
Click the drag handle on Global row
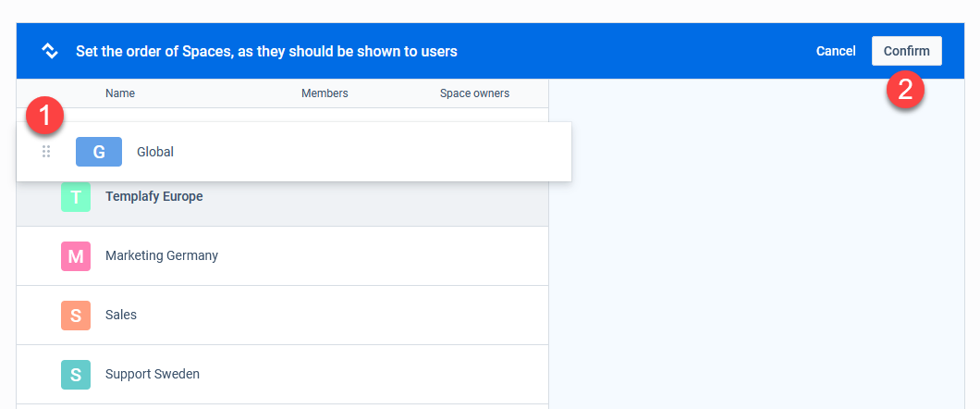(x=45, y=152)
